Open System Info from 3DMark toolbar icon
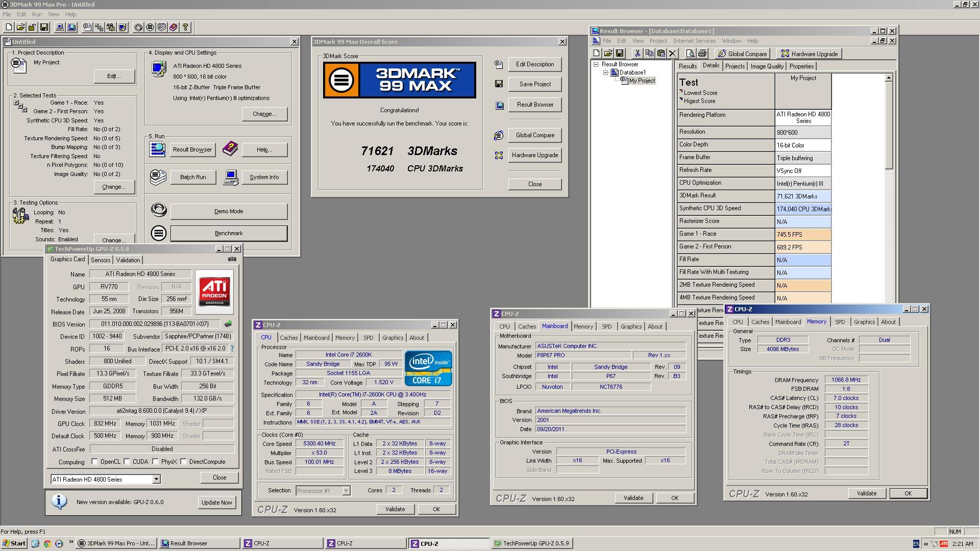 [60, 28]
